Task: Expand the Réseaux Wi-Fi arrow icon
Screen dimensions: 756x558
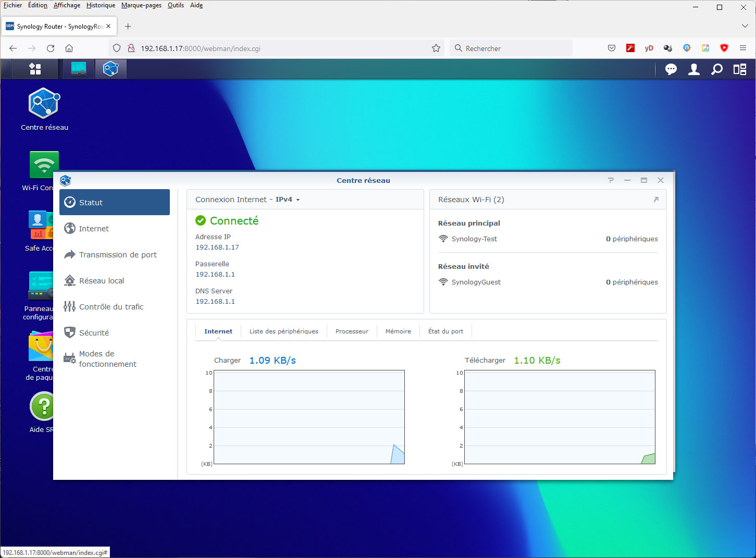Action: 656,200
